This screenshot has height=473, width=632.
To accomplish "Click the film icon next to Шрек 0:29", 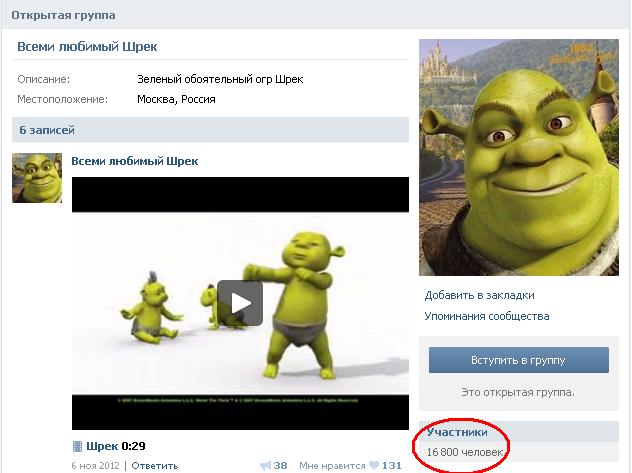I will pyautogui.click(x=77, y=446).
